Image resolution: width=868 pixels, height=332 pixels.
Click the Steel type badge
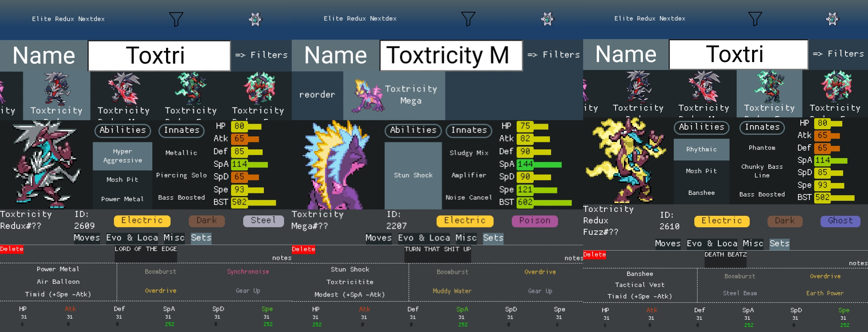click(x=263, y=221)
